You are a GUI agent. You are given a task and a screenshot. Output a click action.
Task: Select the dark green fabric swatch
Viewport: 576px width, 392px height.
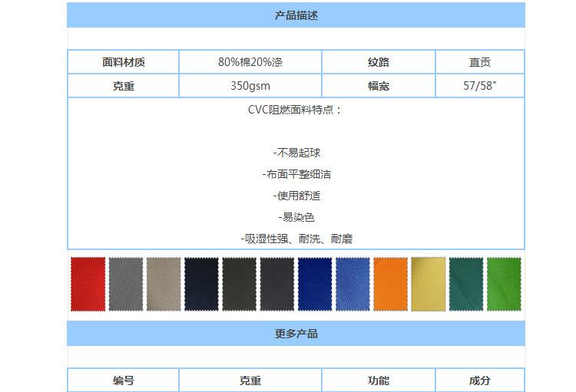coord(466,284)
